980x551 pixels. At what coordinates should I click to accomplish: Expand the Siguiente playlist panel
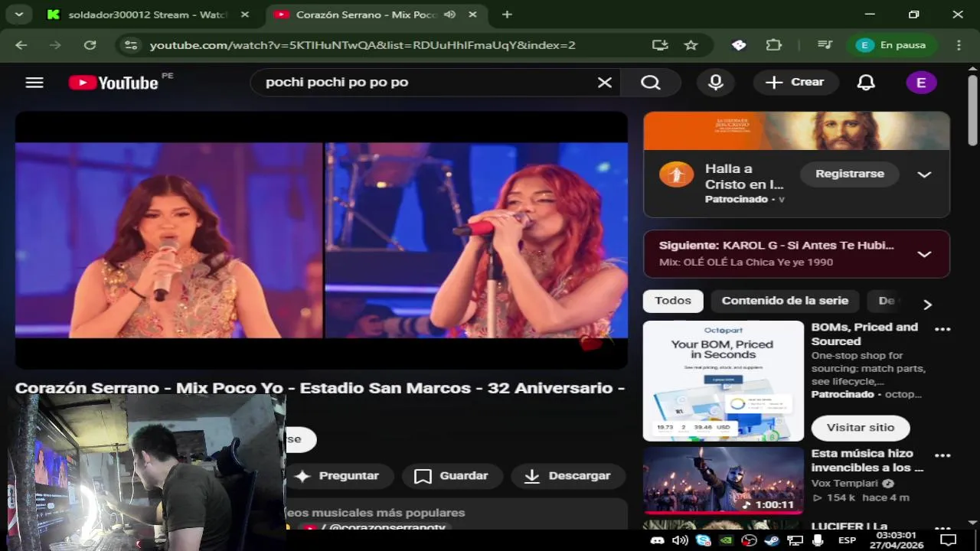point(924,254)
